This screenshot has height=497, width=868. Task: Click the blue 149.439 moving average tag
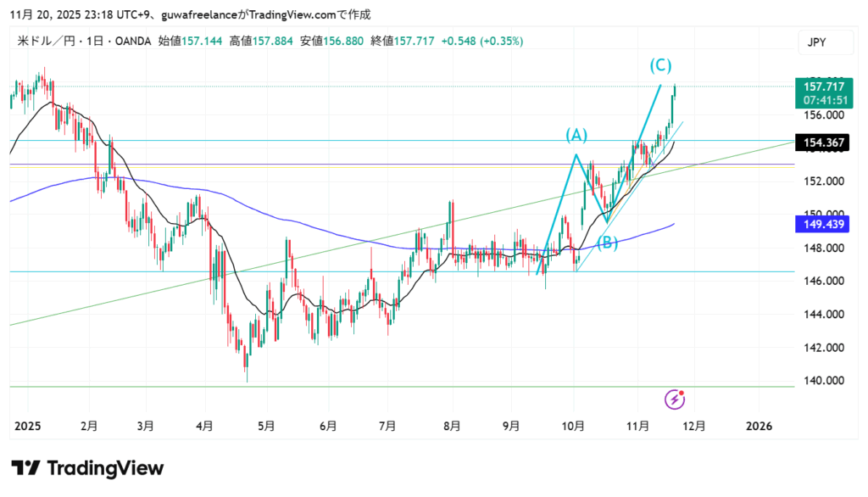click(822, 225)
